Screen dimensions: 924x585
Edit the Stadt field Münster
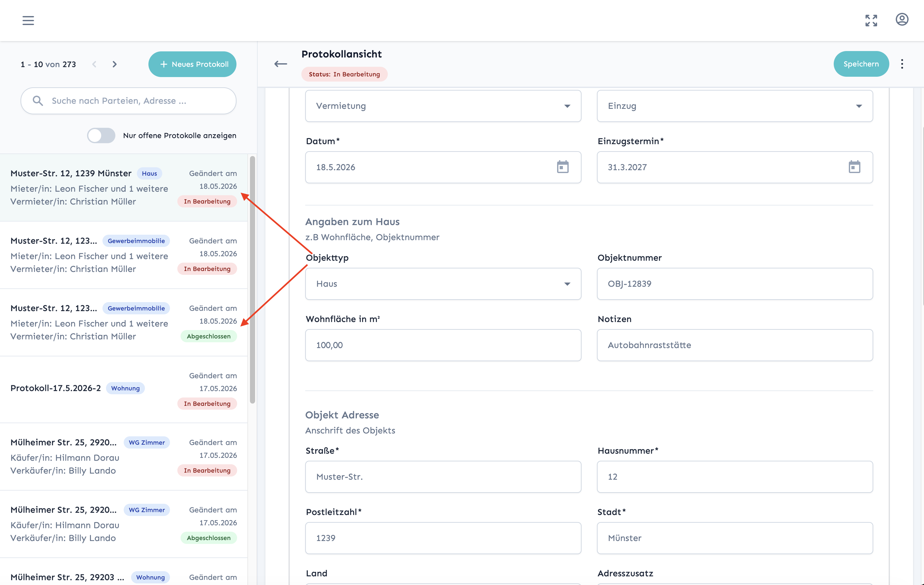735,538
